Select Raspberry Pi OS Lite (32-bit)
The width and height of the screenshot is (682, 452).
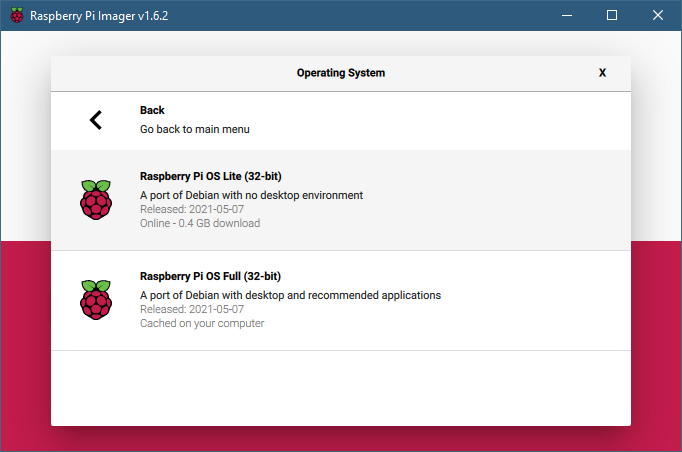point(341,200)
